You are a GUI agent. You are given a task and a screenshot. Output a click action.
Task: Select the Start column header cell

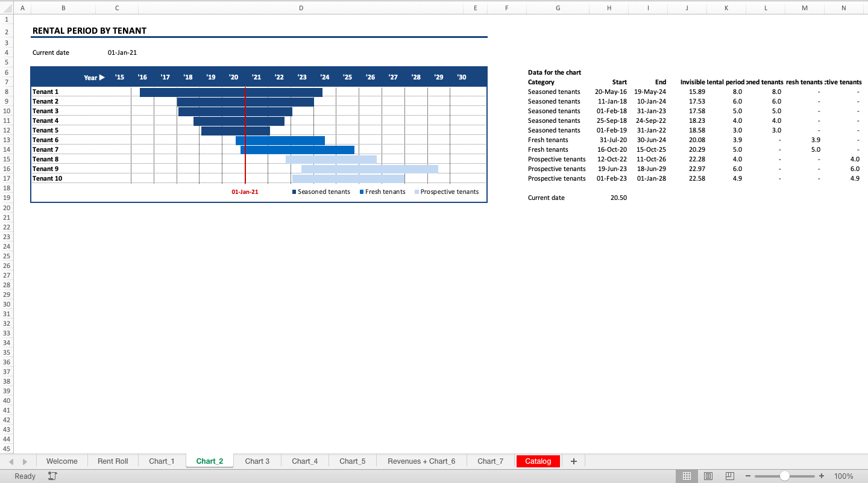click(x=609, y=82)
